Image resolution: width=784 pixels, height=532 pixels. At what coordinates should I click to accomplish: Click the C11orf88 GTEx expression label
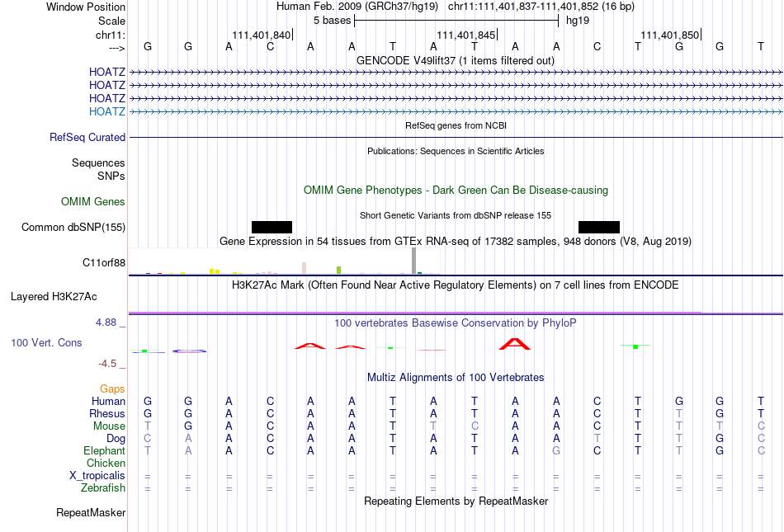pos(104,262)
